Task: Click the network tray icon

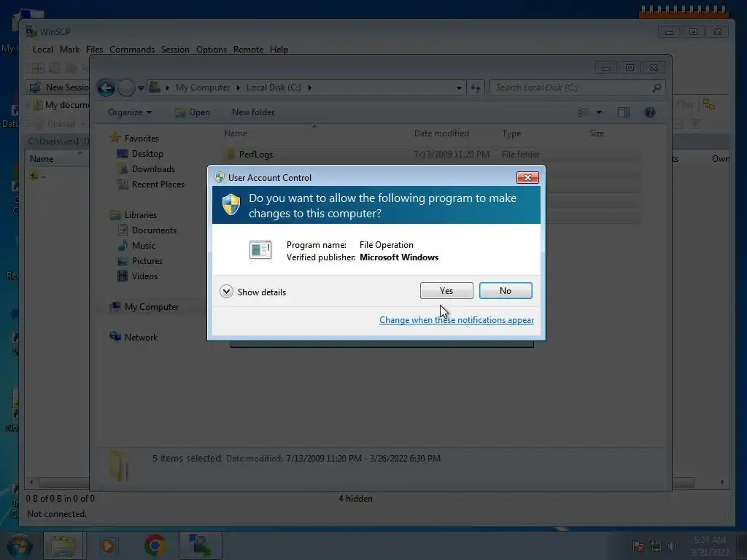Action: [656, 547]
